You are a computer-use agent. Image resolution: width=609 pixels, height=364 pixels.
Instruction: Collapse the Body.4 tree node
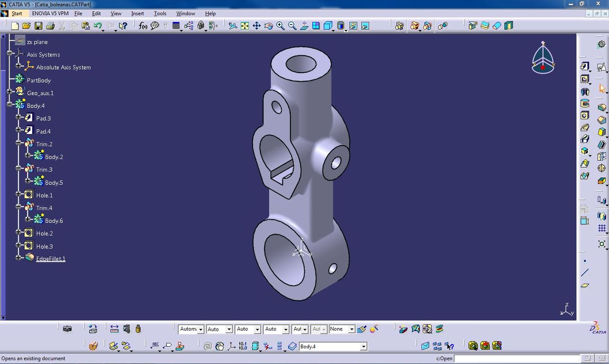[10, 104]
